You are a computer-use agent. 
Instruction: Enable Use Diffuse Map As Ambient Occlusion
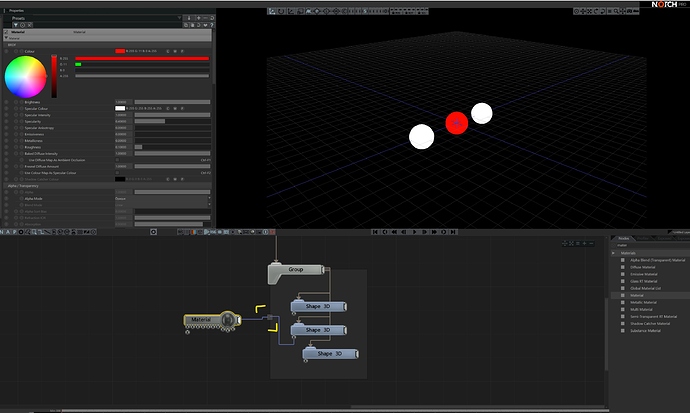[117, 160]
